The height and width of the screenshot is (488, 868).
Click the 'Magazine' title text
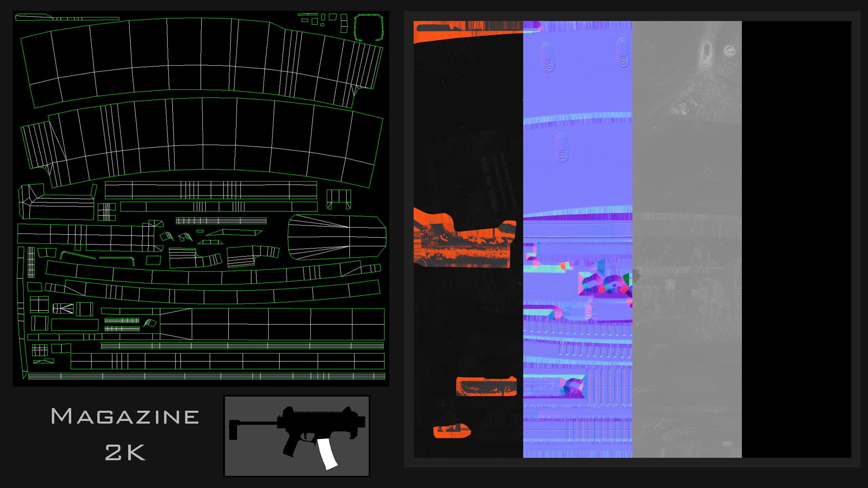125,416
